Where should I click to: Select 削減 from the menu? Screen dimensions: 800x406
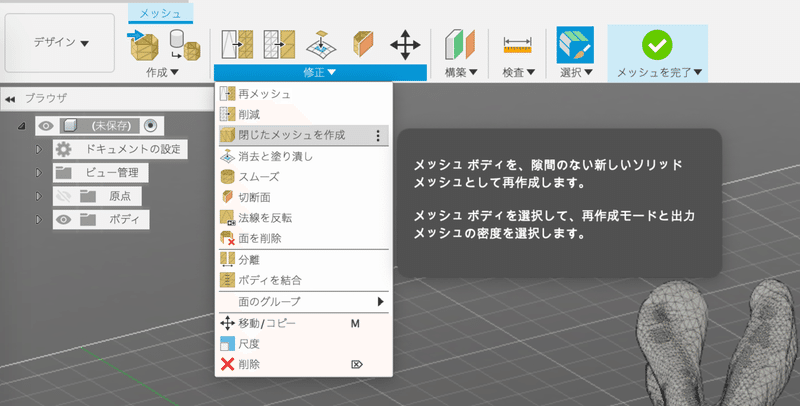click(x=304, y=115)
